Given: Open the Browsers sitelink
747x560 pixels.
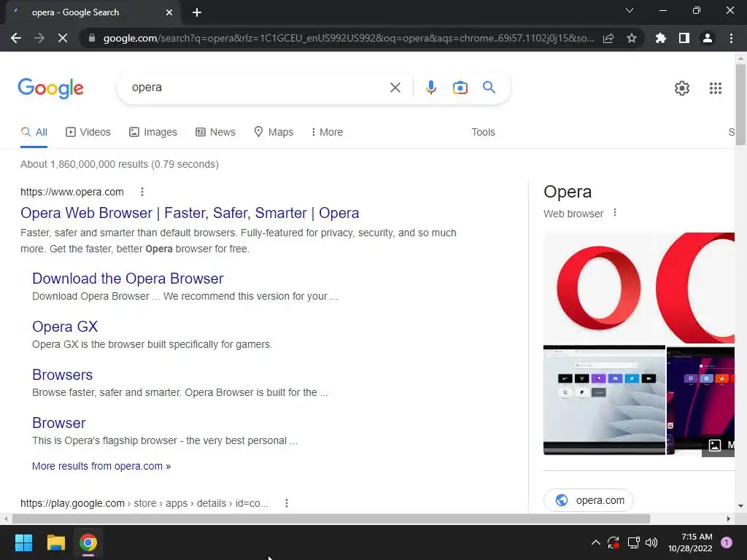Looking at the screenshot, I should pyautogui.click(x=63, y=375).
